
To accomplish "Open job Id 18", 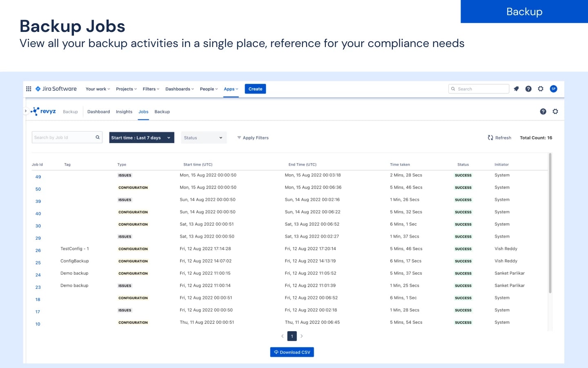I will pyautogui.click(x=38, y=300).
